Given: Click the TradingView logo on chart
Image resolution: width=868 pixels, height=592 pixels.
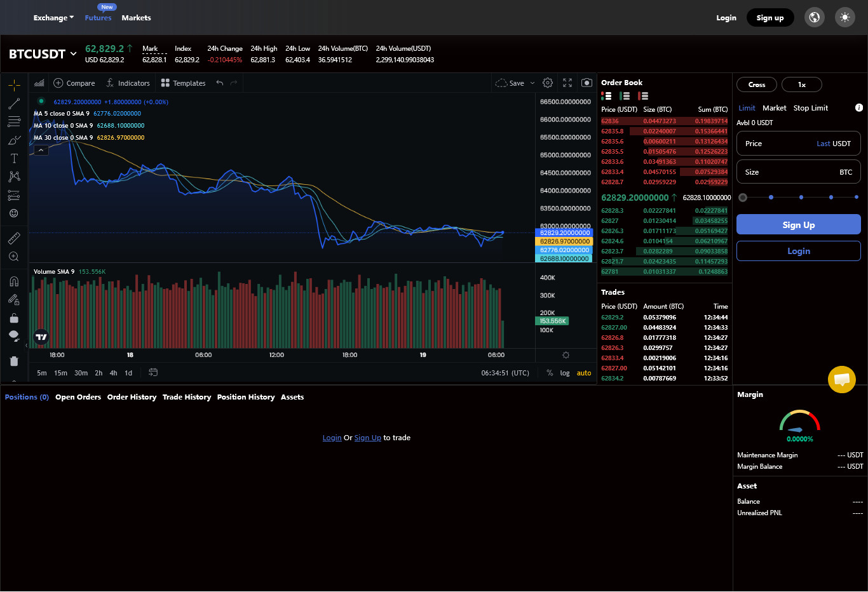Looking at the screenshot, I should [41, 337].
